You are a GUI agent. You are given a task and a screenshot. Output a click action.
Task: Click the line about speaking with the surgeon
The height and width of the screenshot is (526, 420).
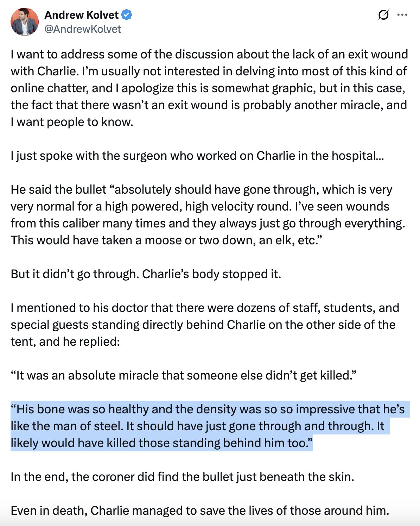197,156
